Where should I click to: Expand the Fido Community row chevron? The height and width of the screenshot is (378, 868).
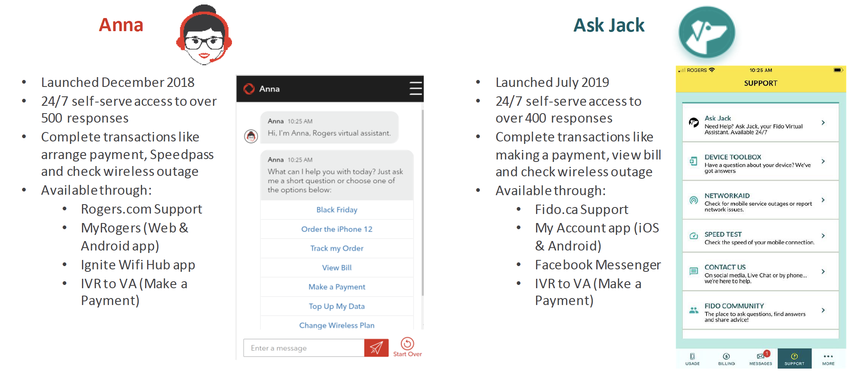tap(823, 310)
